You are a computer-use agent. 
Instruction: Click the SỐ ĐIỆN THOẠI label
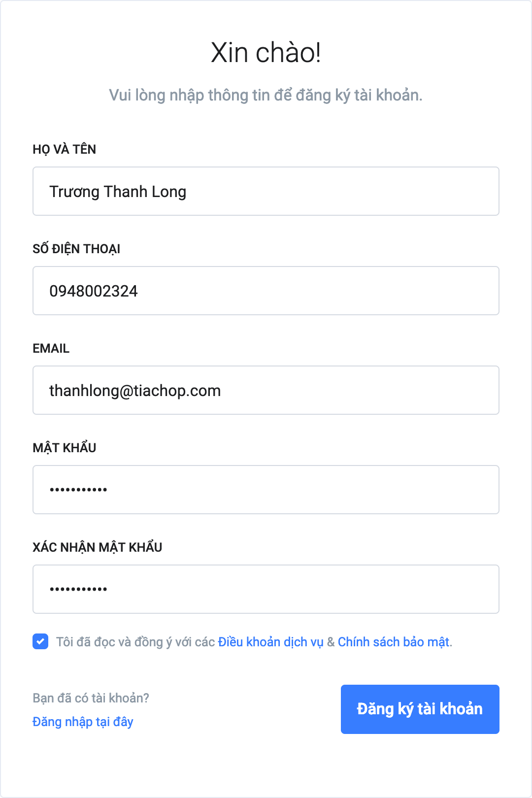76,249
